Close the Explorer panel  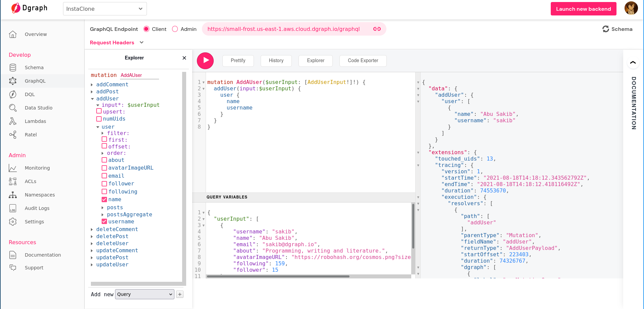(x=184, y=58)
